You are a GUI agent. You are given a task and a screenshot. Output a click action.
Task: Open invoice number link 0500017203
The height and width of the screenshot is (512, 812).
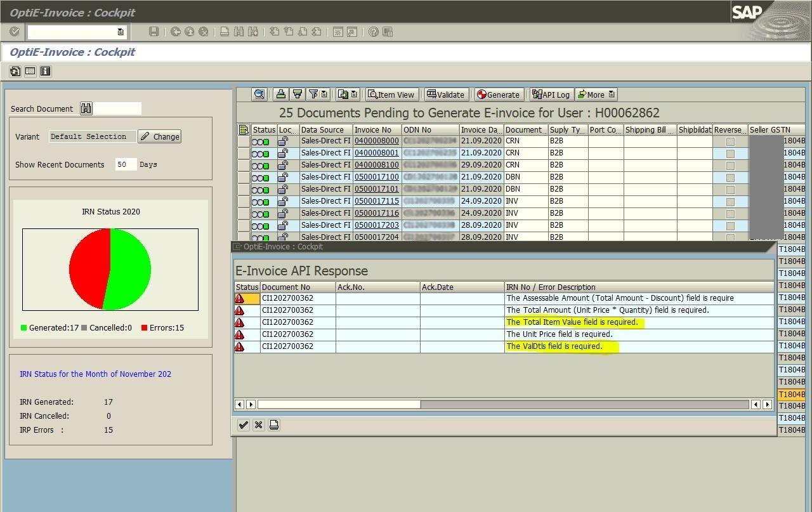click(x=377, y=225)
